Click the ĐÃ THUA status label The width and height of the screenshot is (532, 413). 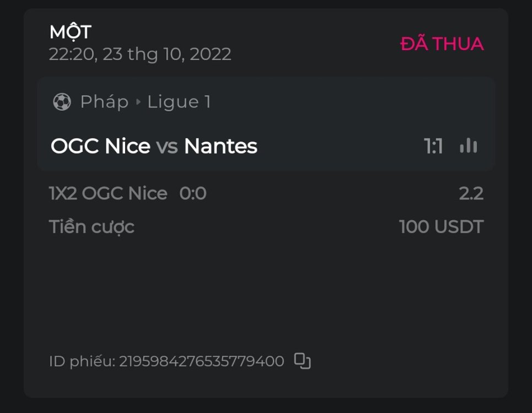pyautogui.click(x=442, y=44)
